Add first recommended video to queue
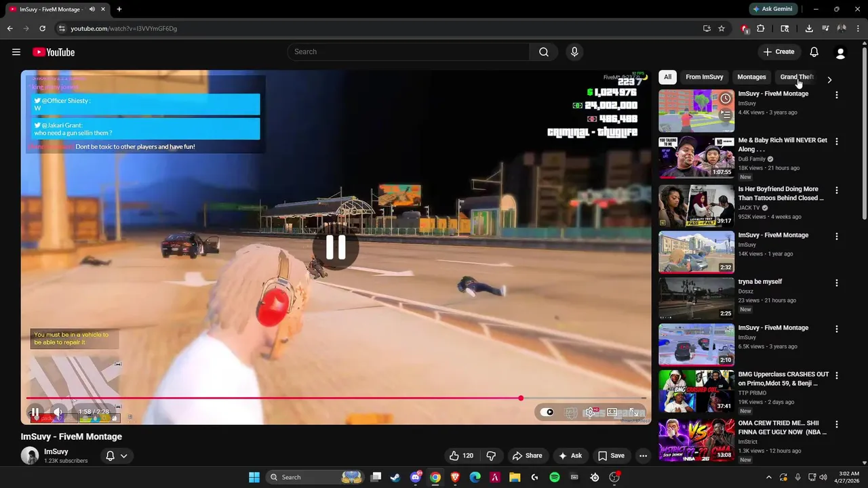Image resolution: width=868 pixels, height=488 pixels. (726, 115)
